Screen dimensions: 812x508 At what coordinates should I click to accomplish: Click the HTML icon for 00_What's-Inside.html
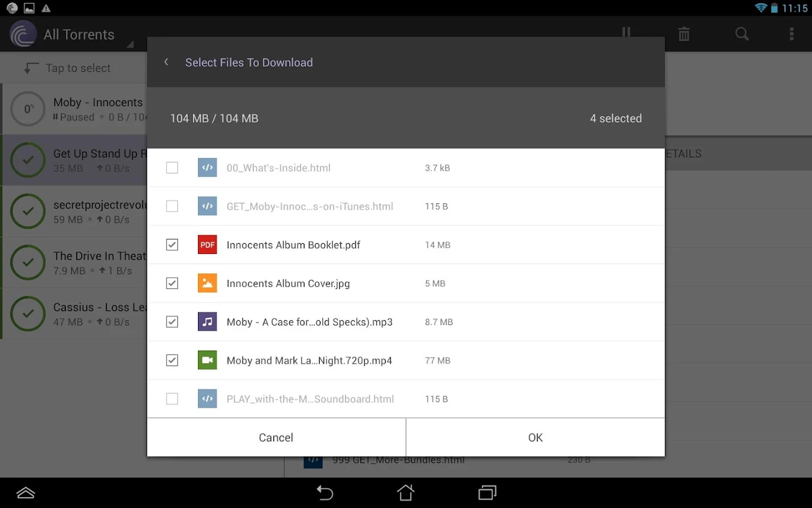point(207,168)
